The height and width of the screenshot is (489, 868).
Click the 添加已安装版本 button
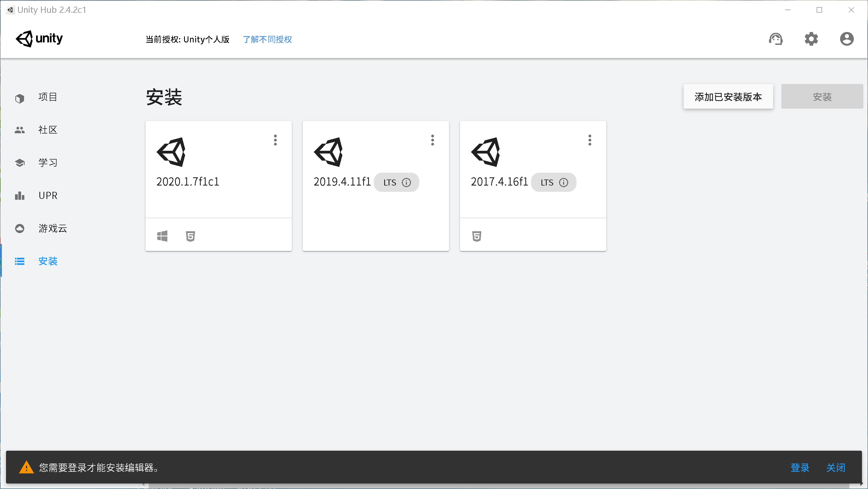coord(728,97)
